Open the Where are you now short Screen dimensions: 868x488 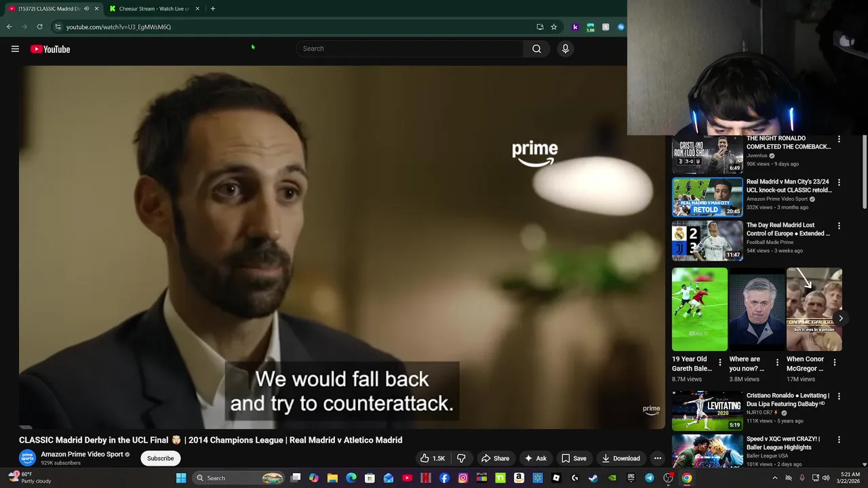click(757, 310)
